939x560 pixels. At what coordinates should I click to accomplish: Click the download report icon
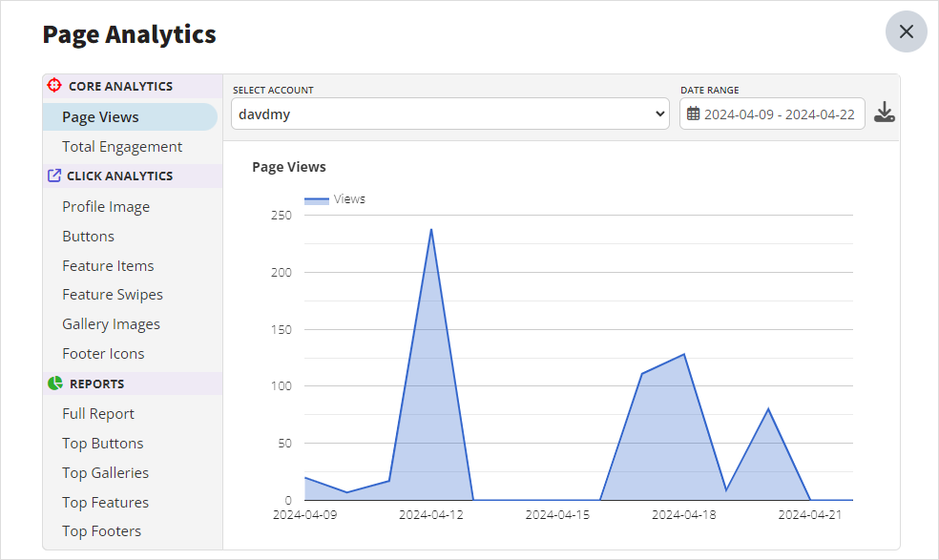[x=884, y=112]
